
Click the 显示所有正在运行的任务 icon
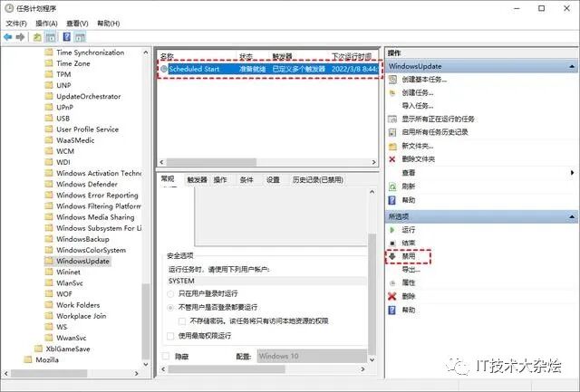tap(392, 119)
